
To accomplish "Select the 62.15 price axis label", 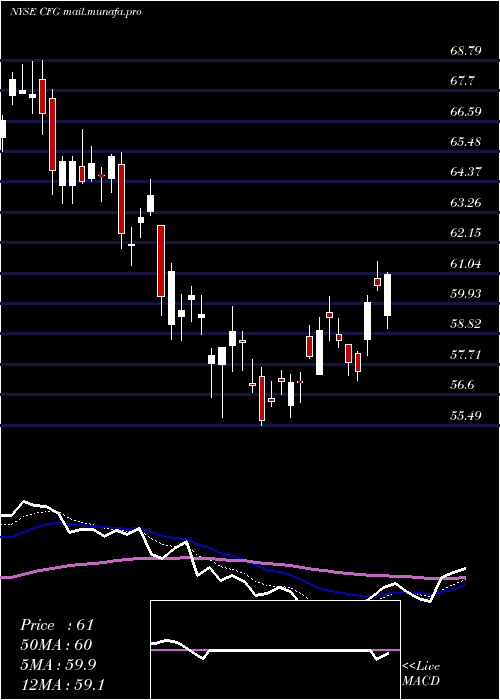I will [466, 233].
